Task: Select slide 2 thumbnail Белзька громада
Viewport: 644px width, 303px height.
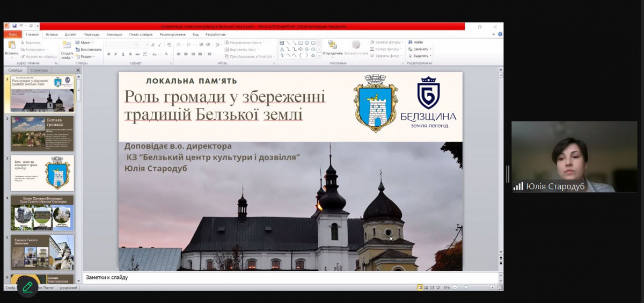Action: 42,134
